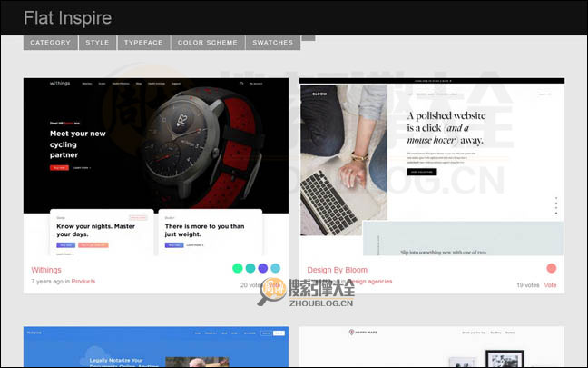This screenshot has width=588, height=368.
Task: Open the STYLE filter menu
Action: 97,43
